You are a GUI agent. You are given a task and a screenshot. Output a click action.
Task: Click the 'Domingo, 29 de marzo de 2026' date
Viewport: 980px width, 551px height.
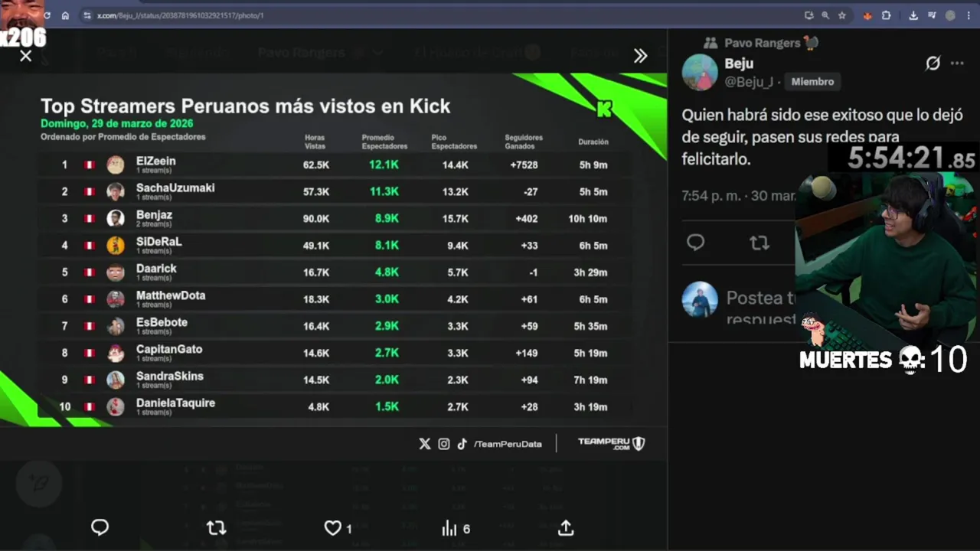(116, 123)
